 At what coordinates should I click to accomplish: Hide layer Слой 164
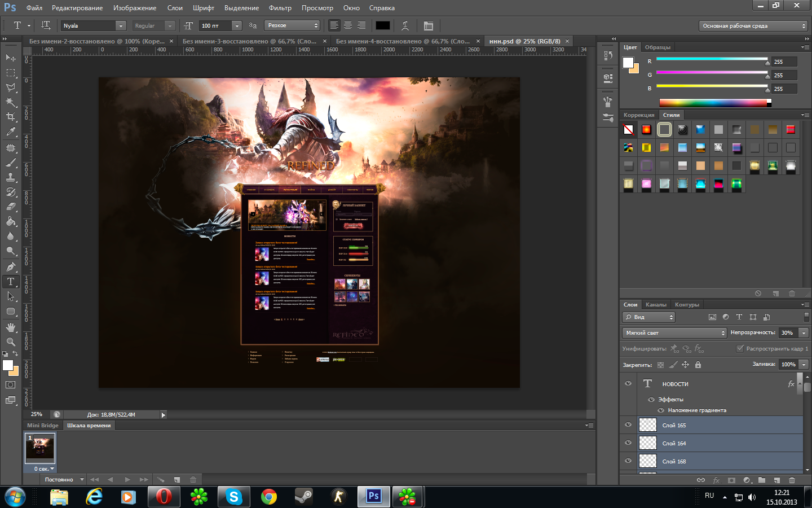(x=628, y=443)
